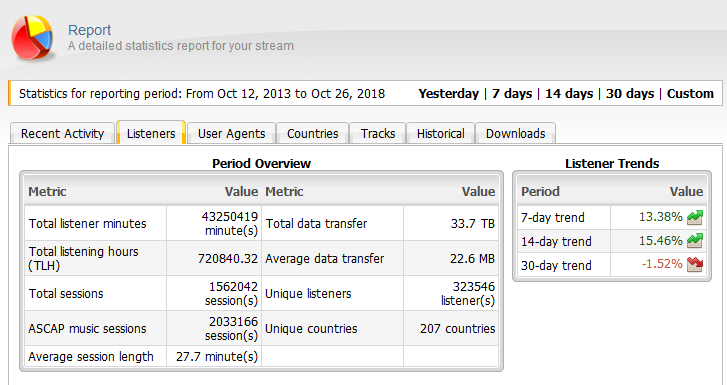
Task: Click the Report heading title
Action: [89, 30]
